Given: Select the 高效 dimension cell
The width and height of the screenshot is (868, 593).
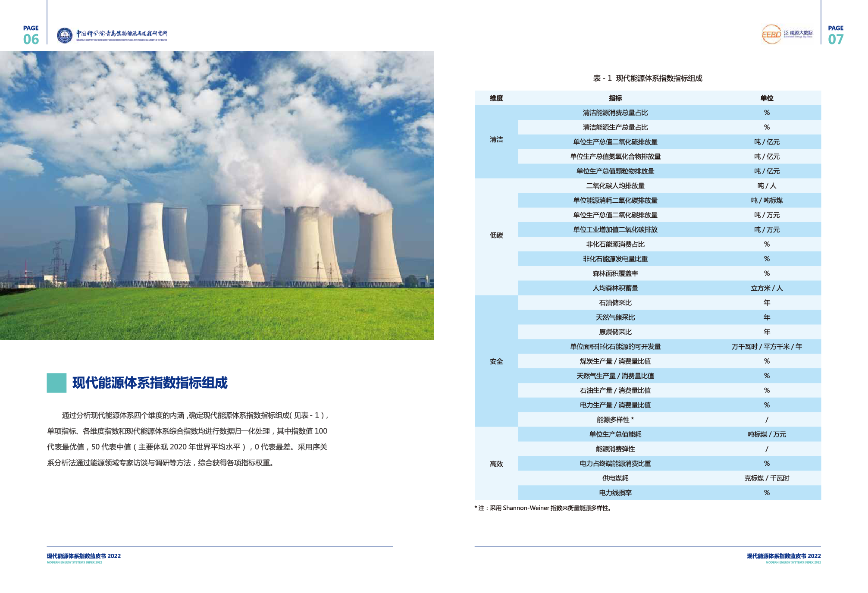Looking at the screenshot, I should click(x=496, y=464).
